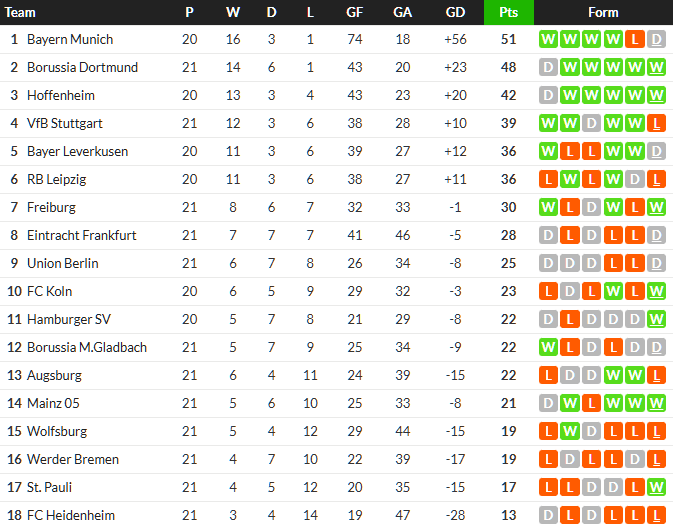
Task: Click the loss badge in Bayern Munich's form
Action: coord(634,39)
